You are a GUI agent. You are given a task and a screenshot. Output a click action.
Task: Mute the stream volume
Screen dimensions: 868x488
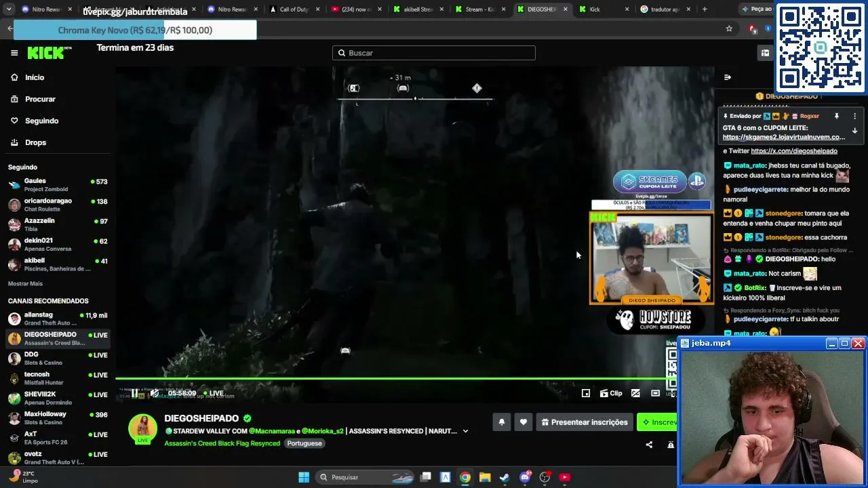[155, 393]
